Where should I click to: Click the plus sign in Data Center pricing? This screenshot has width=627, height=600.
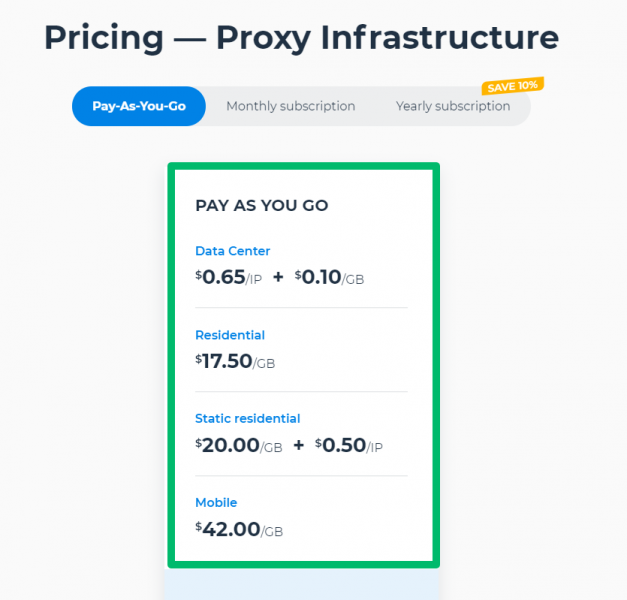coord(278,277)
